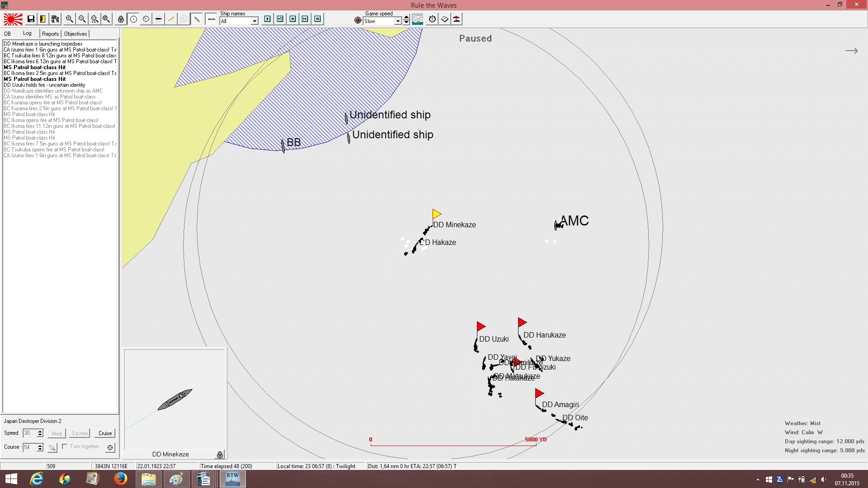The width and height of the screenshot is (868, 488).
Task: Toggle the black bar line icon
Action: [x=158, y=19]
